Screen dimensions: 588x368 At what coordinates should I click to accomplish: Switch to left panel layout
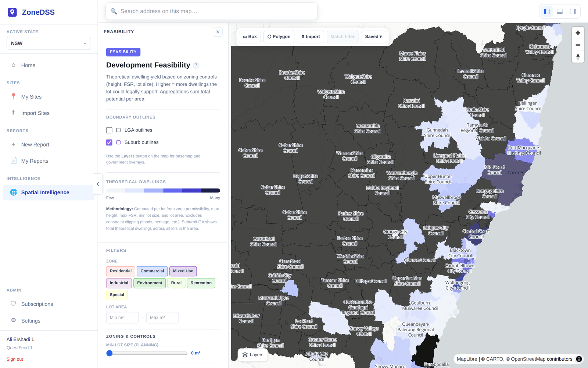pyautogui.click(x=547, y=11)
